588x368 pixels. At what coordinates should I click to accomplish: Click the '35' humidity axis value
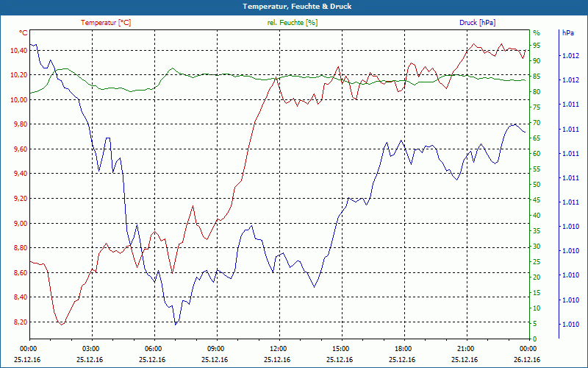[537, 231]
